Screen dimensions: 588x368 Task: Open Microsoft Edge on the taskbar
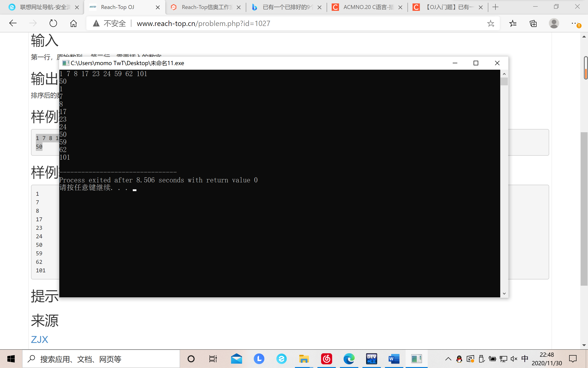[x=349, y=359]
